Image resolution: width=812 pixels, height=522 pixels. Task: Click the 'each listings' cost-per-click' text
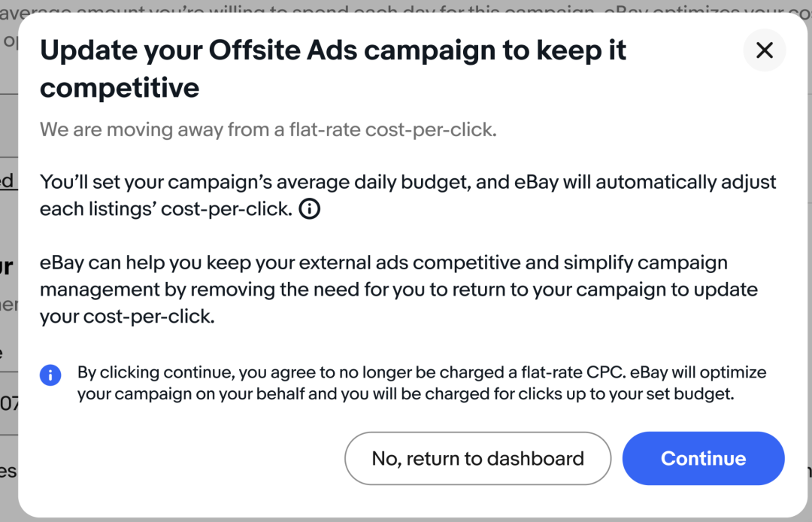[x=165, y=209]
